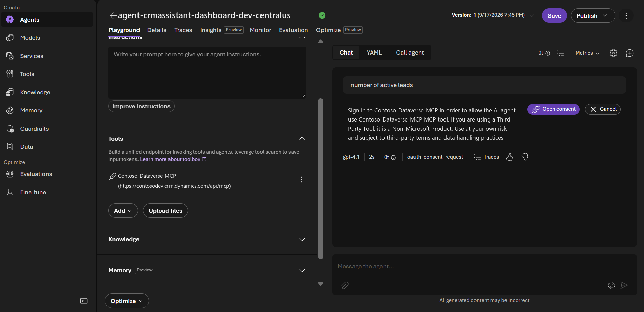Image resolution: width=644 pixels, height=312 pixels.
Task: Select the Chat view tab
Action: click(346, 53)
